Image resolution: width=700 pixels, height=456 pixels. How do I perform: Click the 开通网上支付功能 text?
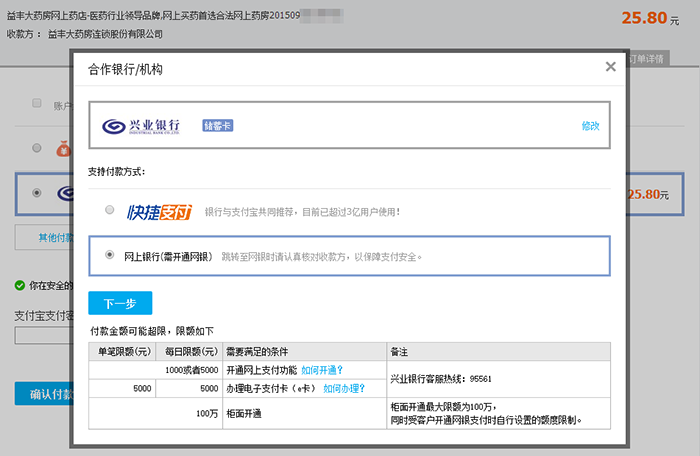click(262, 370)
